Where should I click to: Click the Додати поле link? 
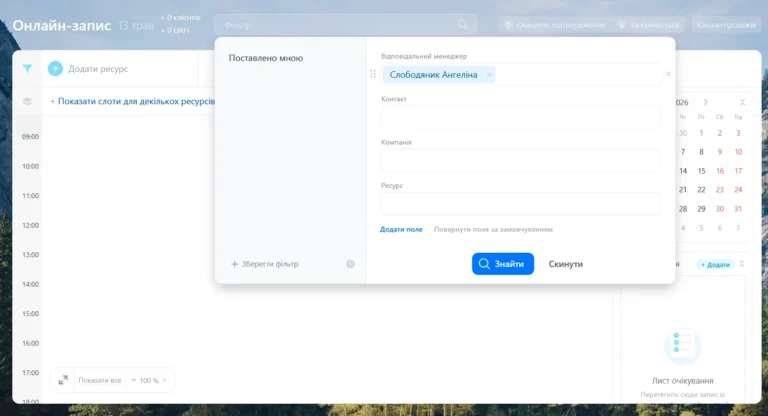click(401, 229)
